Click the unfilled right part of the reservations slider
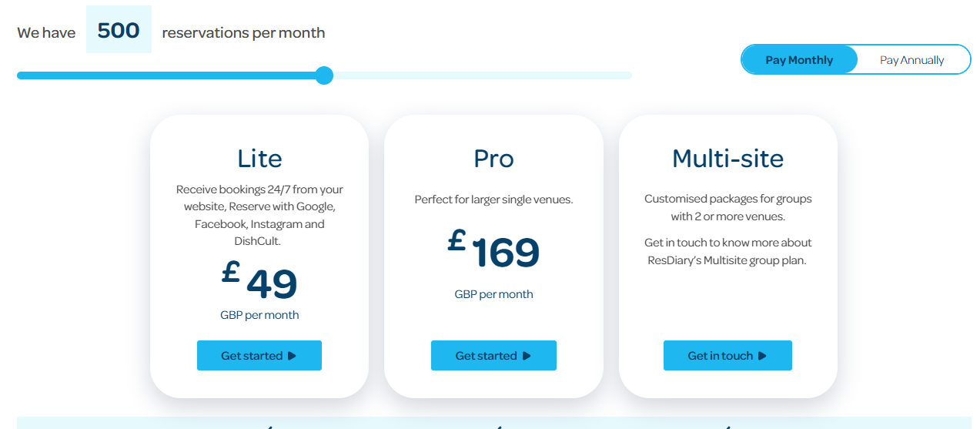980x429 pixels. click(483, 75)
